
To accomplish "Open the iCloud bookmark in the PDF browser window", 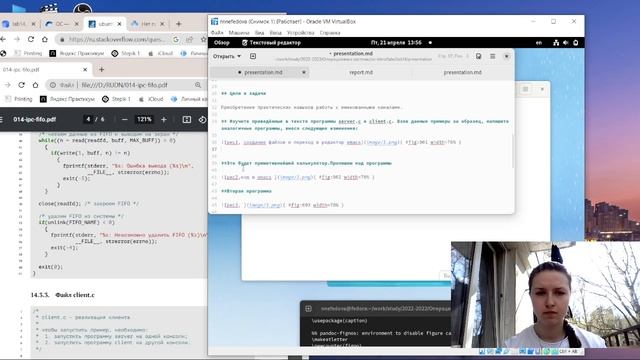I will coord(151,99).
